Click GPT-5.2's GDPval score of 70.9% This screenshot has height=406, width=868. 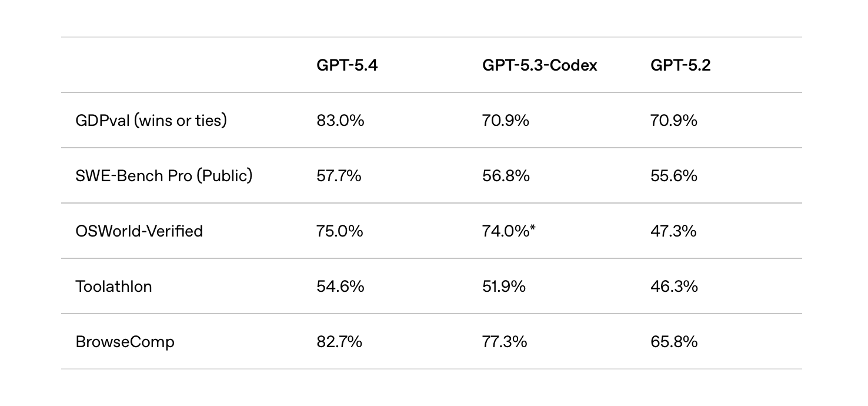673,121
